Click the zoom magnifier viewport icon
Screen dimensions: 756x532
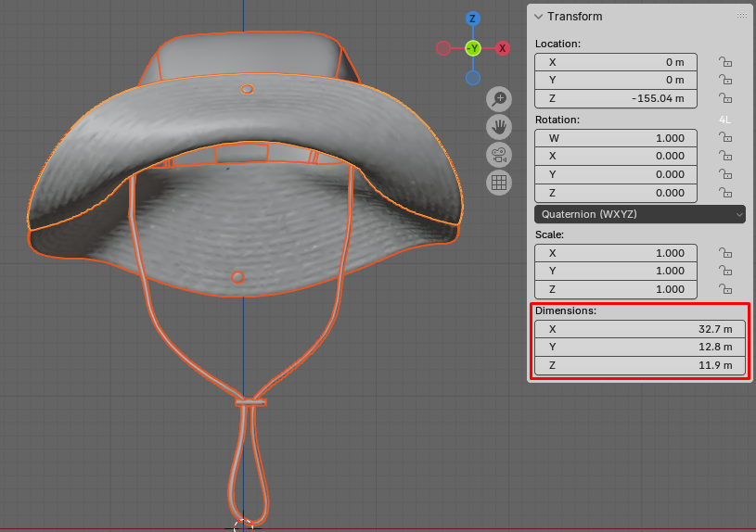pos(499,99)
